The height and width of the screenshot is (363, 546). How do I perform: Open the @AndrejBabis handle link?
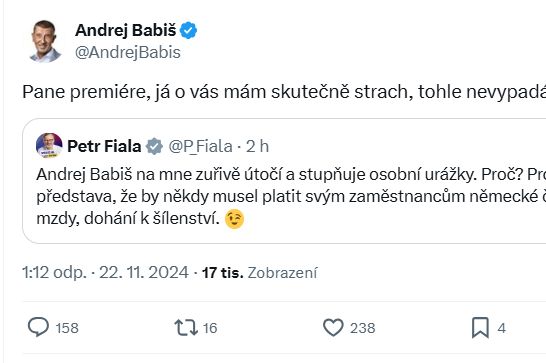click(128, 53)
